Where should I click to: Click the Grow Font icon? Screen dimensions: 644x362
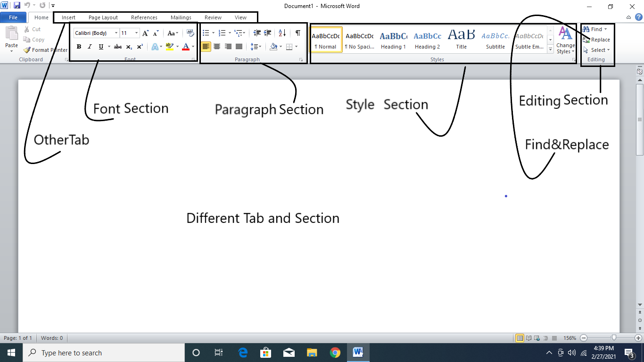pyautogui.click(x=145, y=33)
